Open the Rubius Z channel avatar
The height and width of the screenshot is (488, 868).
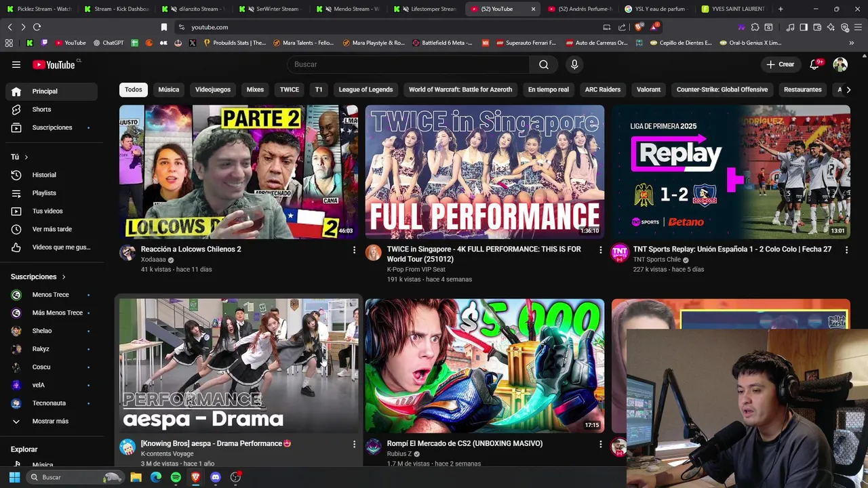tap(374, 447)
